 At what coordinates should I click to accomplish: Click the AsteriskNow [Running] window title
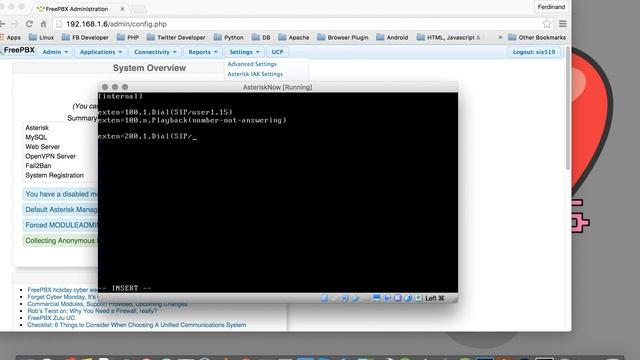point(278,87)
